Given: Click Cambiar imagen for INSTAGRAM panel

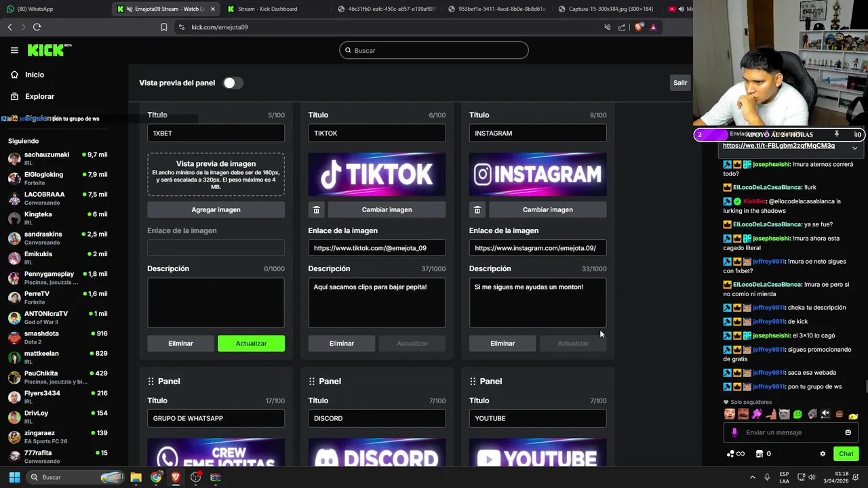Looking at the screenshot, I should 547,209.
